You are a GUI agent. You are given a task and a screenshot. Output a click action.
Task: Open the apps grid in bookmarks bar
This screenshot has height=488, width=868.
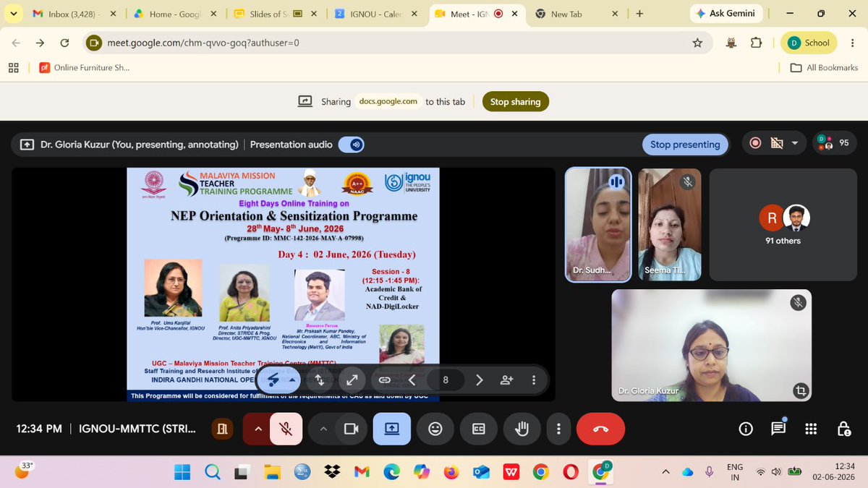coord(13,67)
